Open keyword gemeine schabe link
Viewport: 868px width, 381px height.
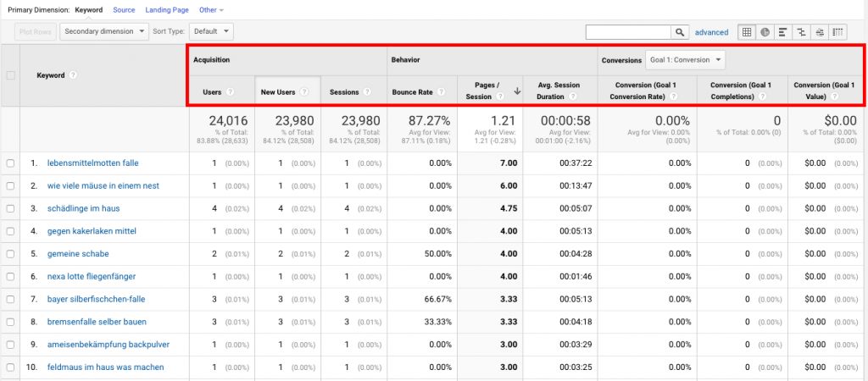click(78, 254)
